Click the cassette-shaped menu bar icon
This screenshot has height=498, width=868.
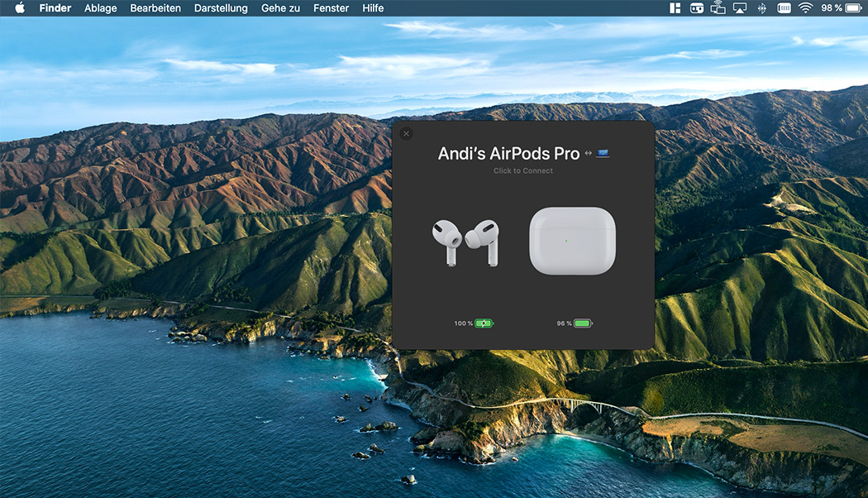coord(696,7)
